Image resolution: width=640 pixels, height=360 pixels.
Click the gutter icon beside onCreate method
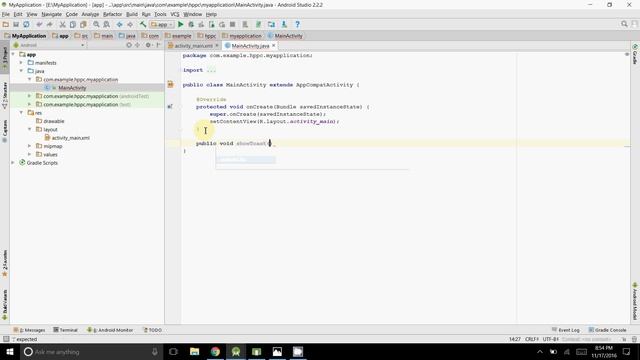[x=170, y=107]
